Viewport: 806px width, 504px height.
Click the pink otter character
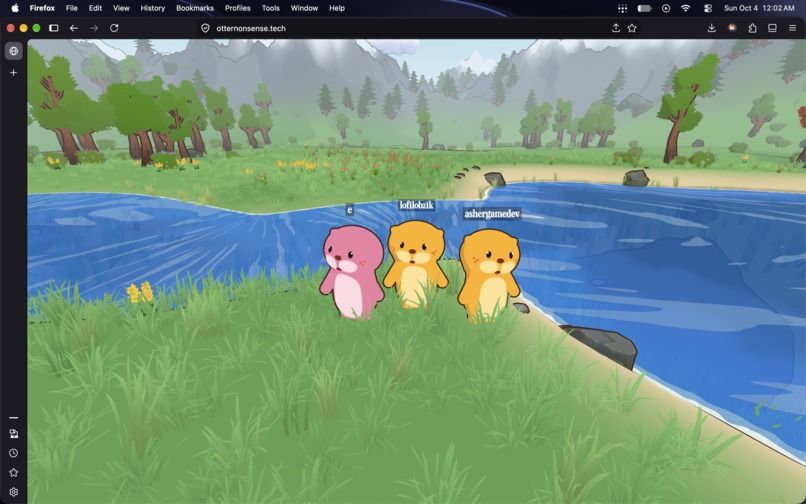(x=352, y=272)
